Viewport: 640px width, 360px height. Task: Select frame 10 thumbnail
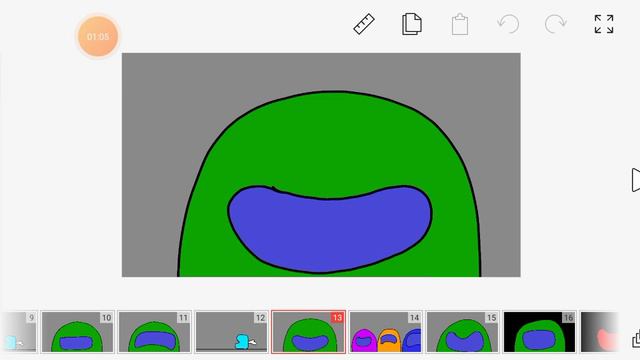tap(77, 332)
